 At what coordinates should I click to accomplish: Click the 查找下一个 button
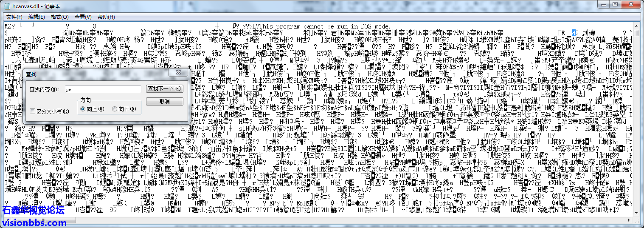[165, 89]
